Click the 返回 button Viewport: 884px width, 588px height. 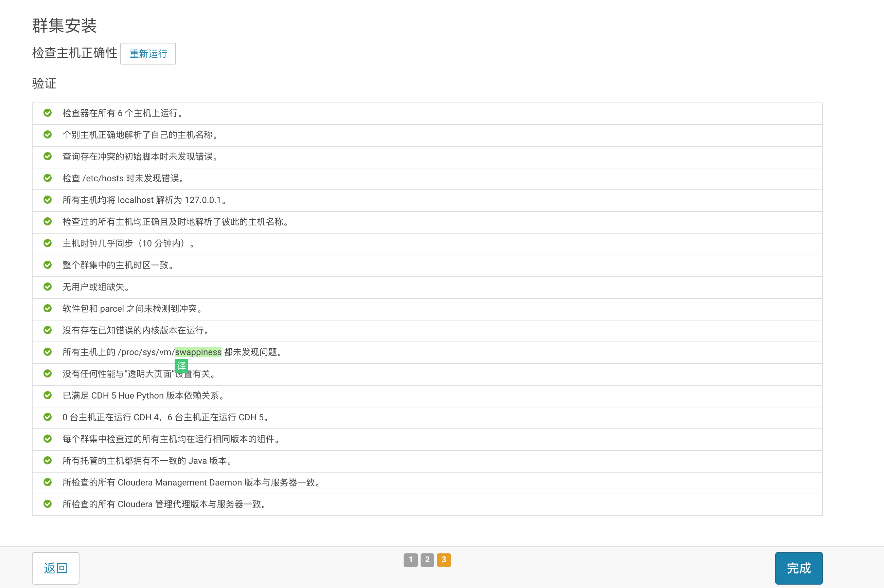[x=55, y=568]
